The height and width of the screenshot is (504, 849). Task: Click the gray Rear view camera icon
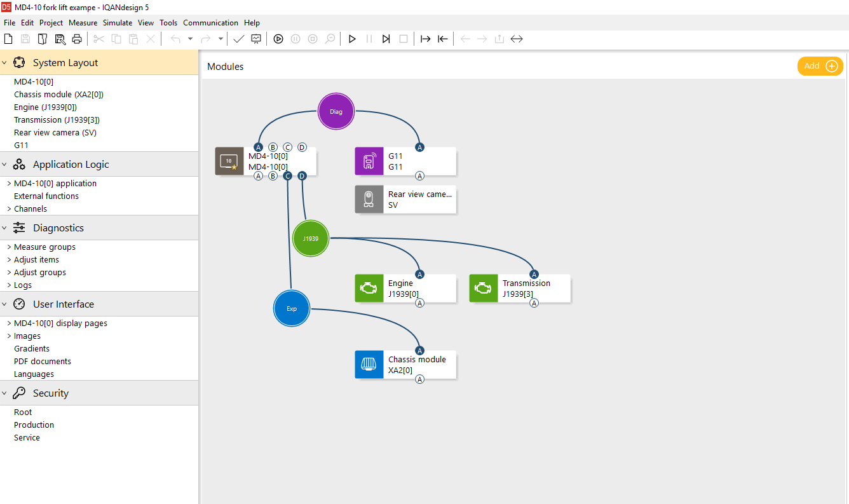point(369,199)
